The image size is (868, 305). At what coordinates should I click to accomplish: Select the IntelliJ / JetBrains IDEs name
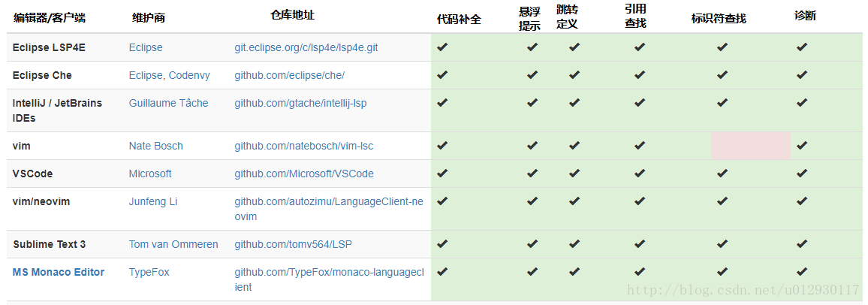[58, 110]
